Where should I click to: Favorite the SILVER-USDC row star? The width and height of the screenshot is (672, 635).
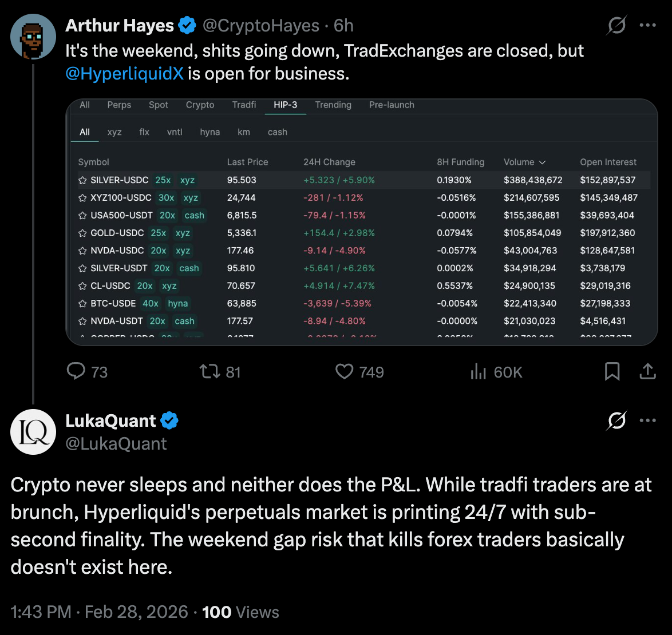pos(82,180)
